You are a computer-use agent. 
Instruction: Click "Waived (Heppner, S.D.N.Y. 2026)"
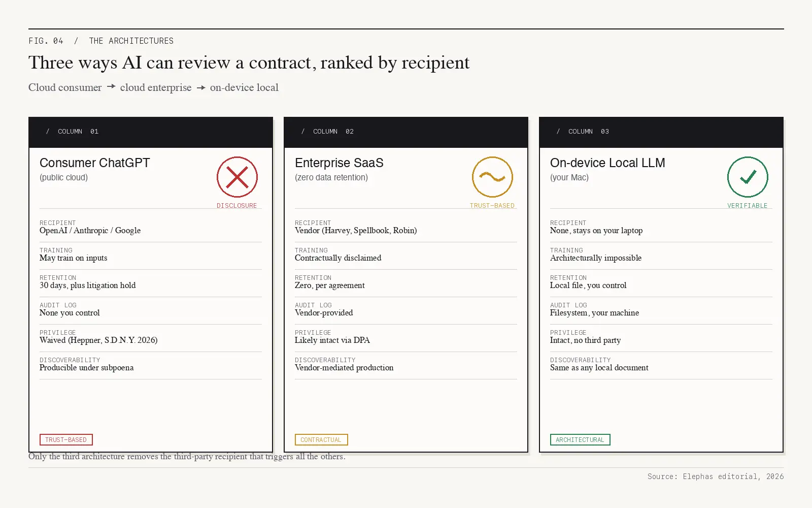point(98,340)
